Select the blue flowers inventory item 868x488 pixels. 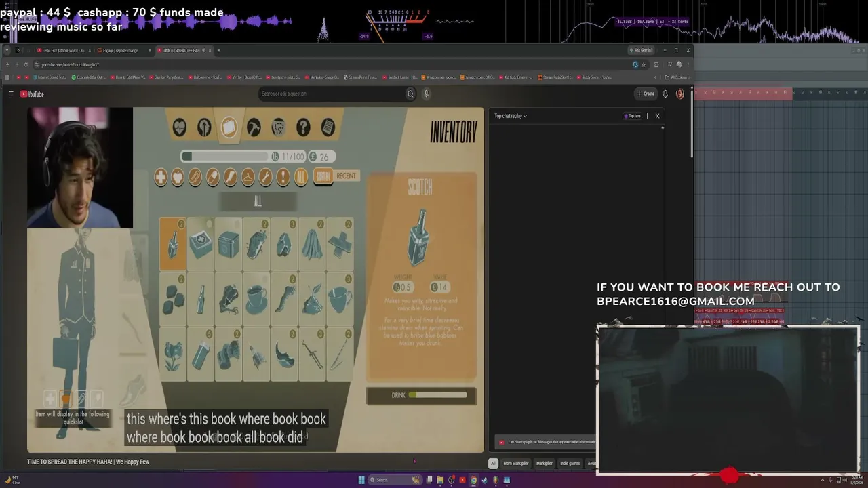172,354
